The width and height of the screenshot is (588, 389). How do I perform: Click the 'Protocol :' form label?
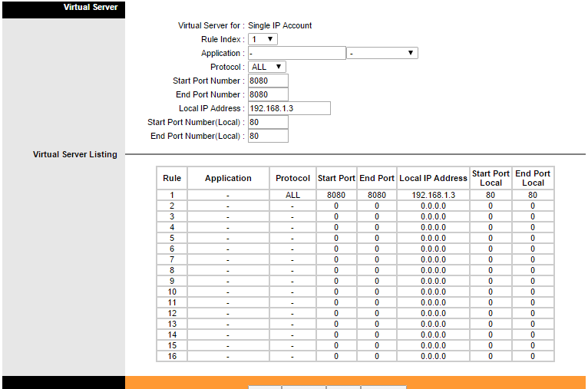click(x=227, y=67)
